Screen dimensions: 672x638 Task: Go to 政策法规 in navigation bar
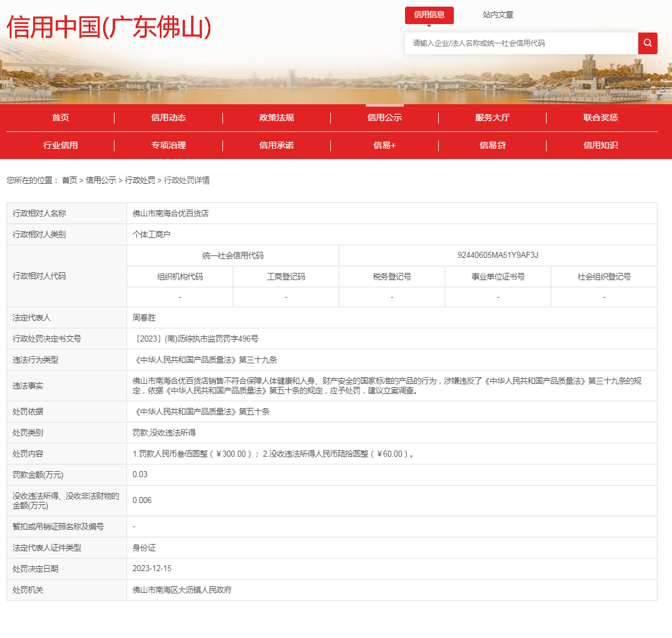277,117
